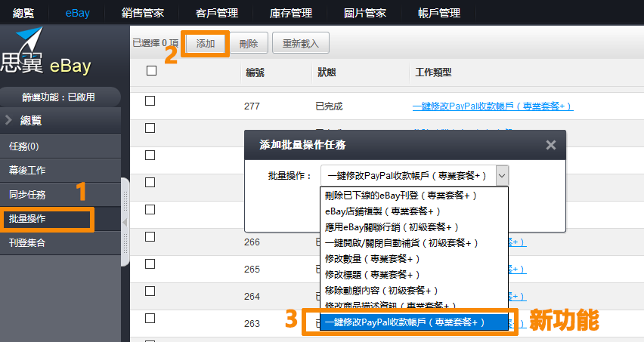Open the 客戶管理 top menu
Viewport: 644px width, 342px height.
(216, 13)
